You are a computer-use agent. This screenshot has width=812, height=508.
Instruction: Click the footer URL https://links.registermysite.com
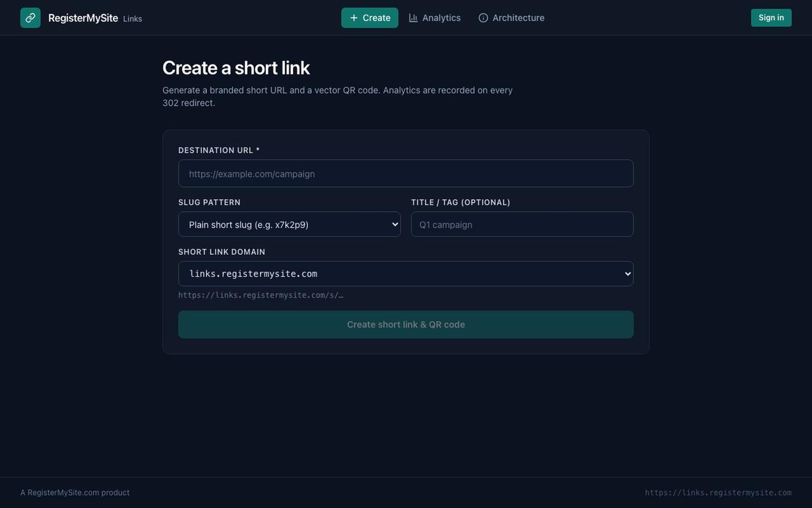(718, 492)
